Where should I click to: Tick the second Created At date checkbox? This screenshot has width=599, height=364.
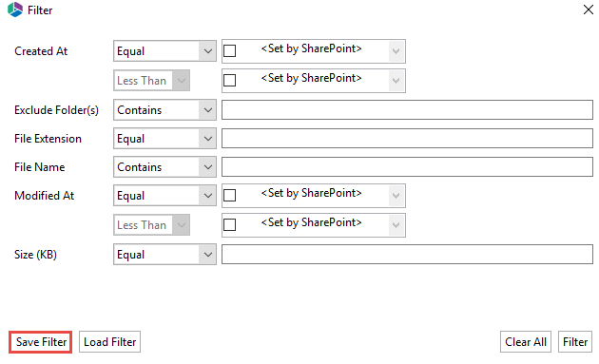229,80
